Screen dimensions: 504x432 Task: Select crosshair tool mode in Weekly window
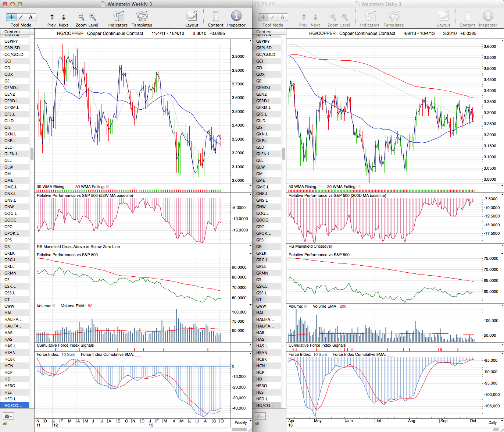(x=11, y=17)
